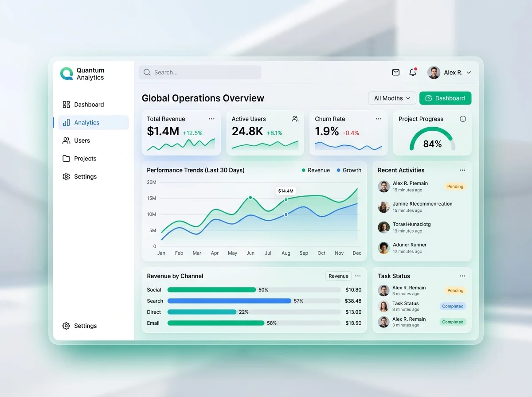Open Churn Rate card more options

tap(379, 119)
